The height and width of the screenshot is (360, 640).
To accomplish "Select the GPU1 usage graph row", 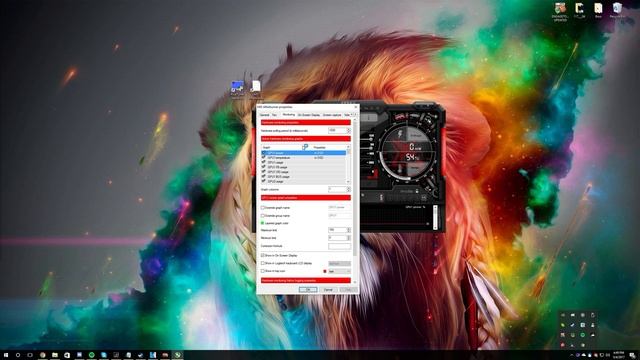I will pos(304,162).
